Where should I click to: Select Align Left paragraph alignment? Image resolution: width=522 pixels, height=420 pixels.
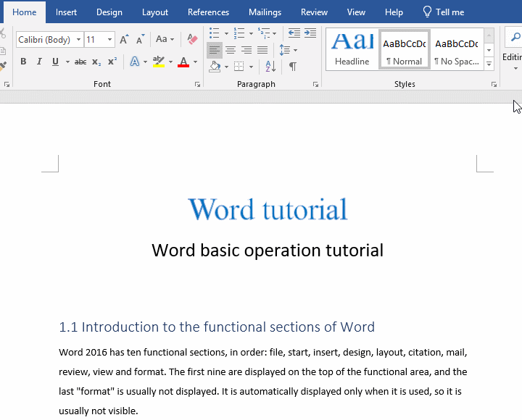tap(215, 50)
